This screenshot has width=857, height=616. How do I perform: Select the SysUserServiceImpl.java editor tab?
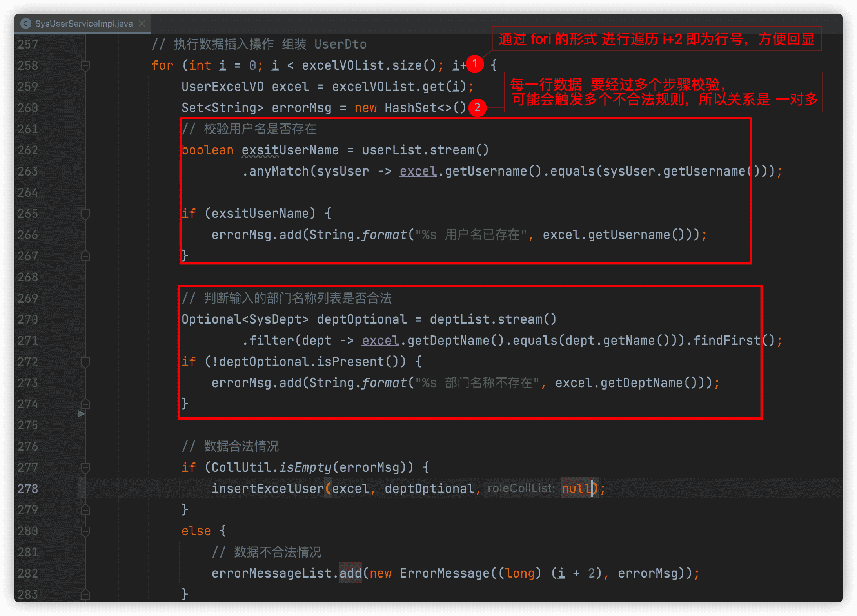(84, 24)
